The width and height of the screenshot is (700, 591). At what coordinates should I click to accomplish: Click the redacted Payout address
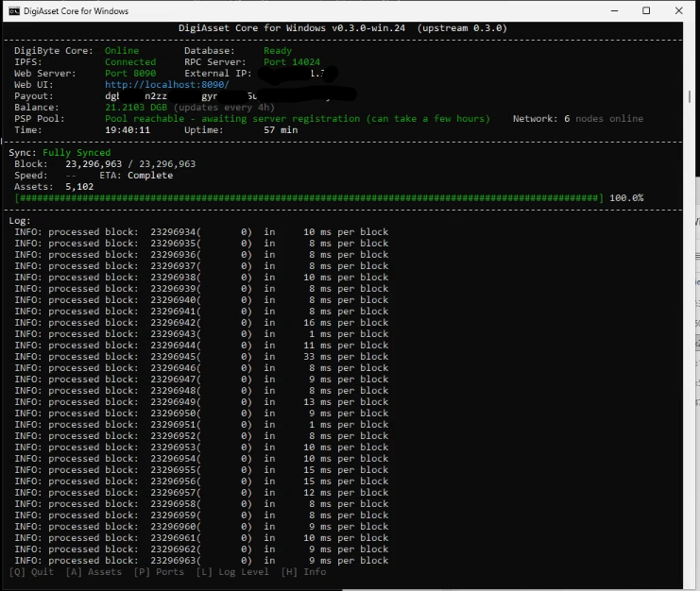pos(230,95)
